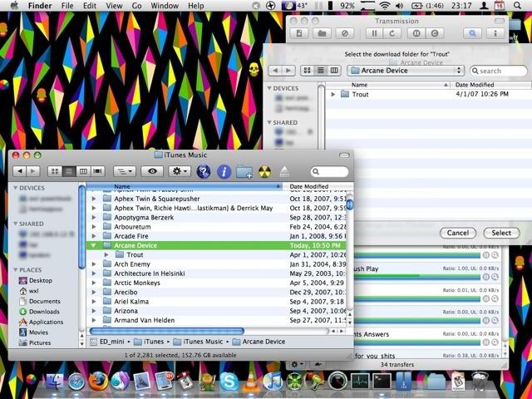Open VLC cone icon in the Dock
Image resolution: width=532 pixels, height=399 pixels.
pos(251,381)
